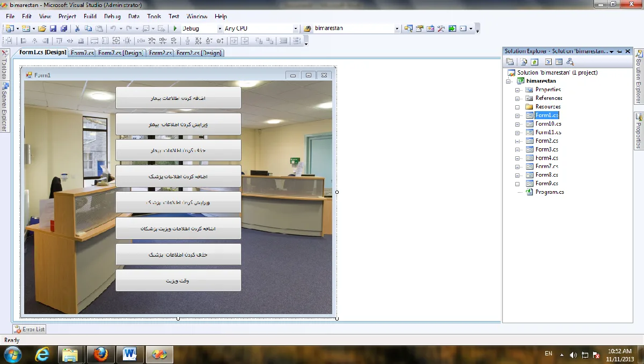644x364 pixels.
Task: Switch to the Form2.cs [Design] tab
Action: point(199,53)
